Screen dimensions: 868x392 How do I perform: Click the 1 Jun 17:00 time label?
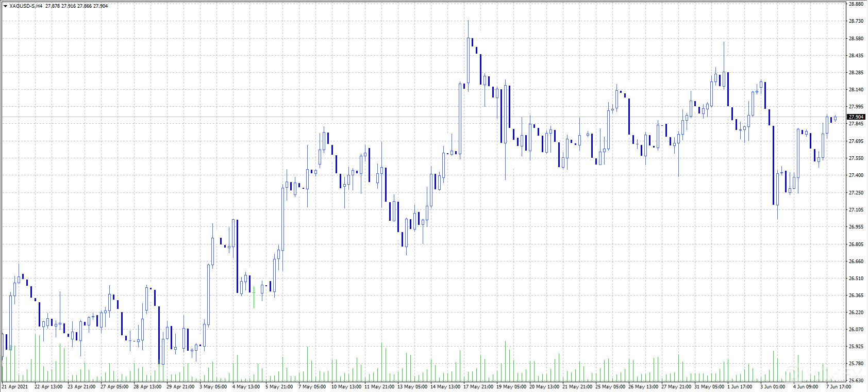pyautogui.click(x=740, y=387)
